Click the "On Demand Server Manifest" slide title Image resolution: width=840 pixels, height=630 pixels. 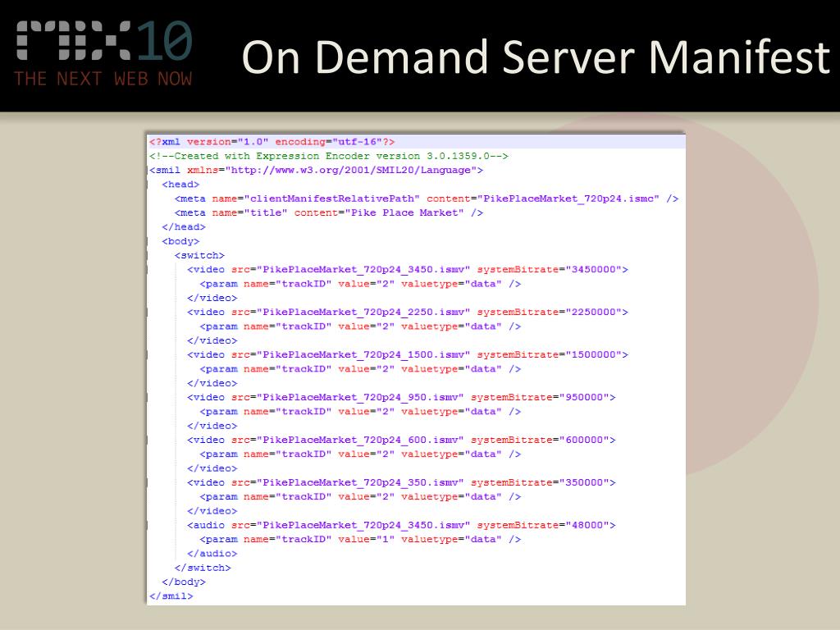tap(536, 57)
